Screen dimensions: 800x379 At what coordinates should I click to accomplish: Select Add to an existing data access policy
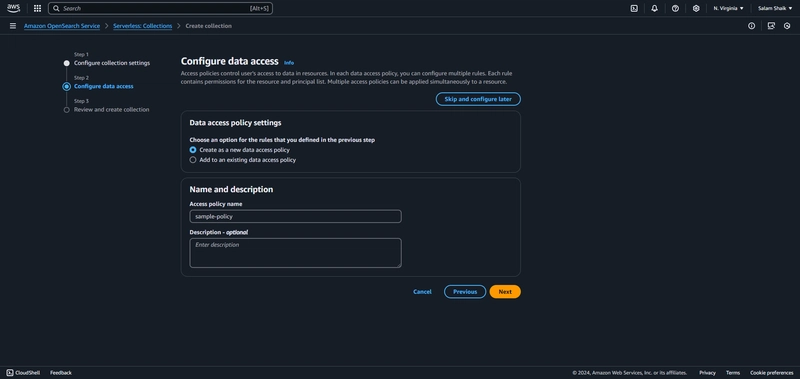193,160
